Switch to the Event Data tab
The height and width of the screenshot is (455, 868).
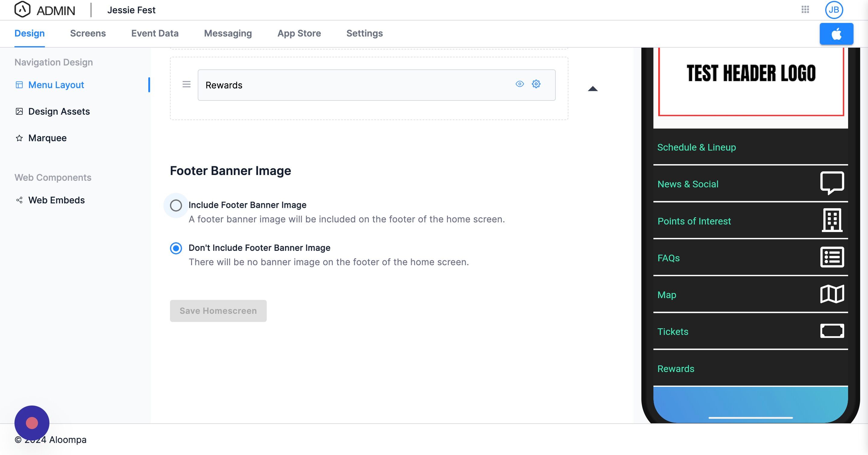[155, 33]
